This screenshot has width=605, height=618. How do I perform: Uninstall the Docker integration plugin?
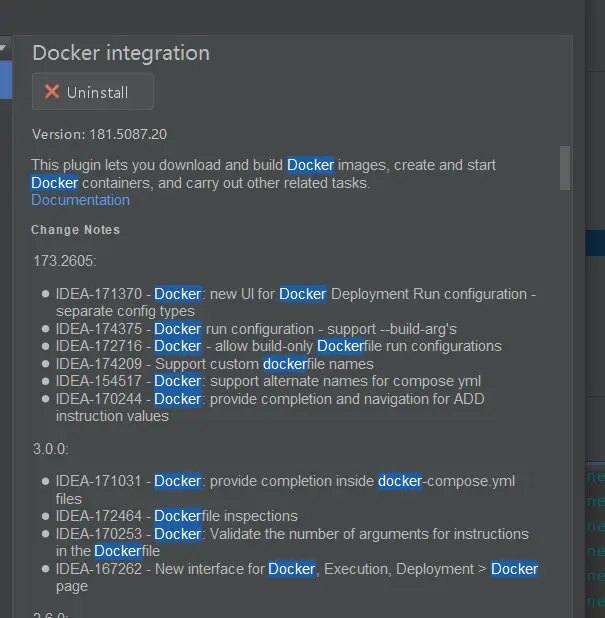click(x=93, y=91)
